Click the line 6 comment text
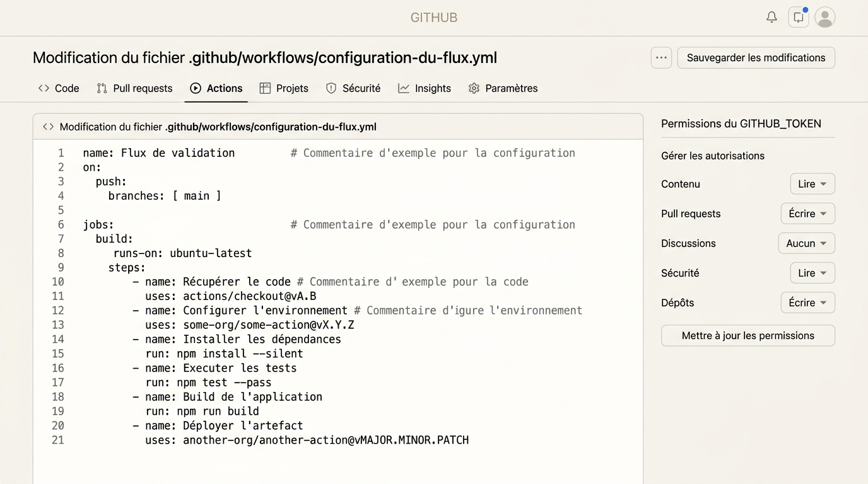Viewport: 868px width, 484px height. (433, 224)
